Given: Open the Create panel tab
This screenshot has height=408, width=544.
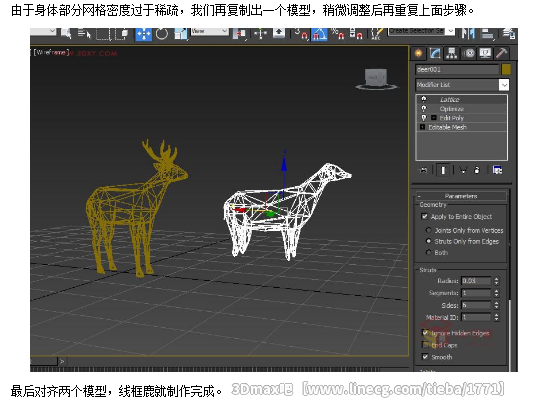Looking at the screenshot, I should pos(418,53).
